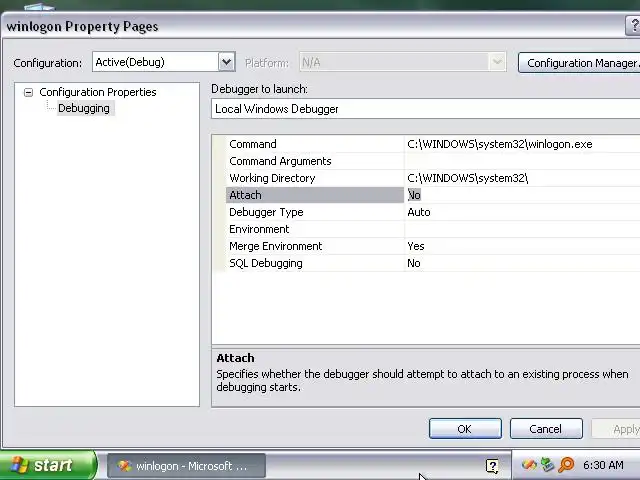Viewport: 640px width, 480px height.
Task: Click the help question-mark icon in taskbar
Action: click(492, 466)
